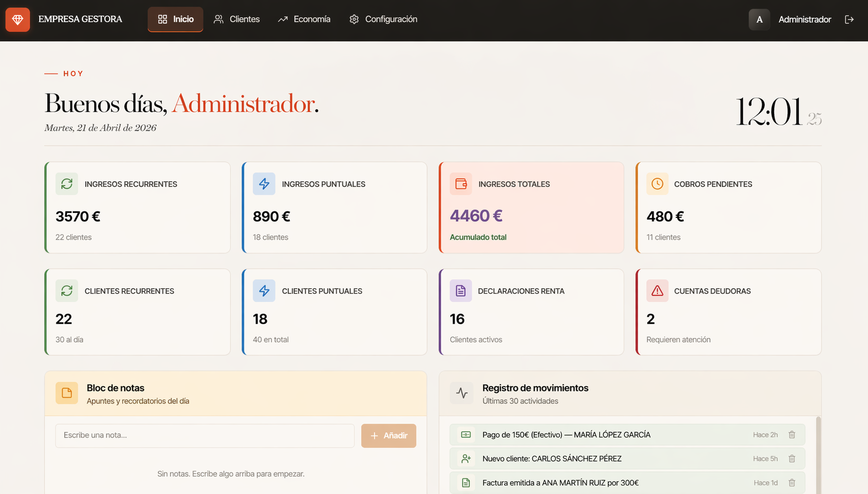Click the Ingresos Recurrentes refresh icon
Image resolution: width=868 pixels, height=494 pixels.
pyautogui.click(x=67, y=184)
